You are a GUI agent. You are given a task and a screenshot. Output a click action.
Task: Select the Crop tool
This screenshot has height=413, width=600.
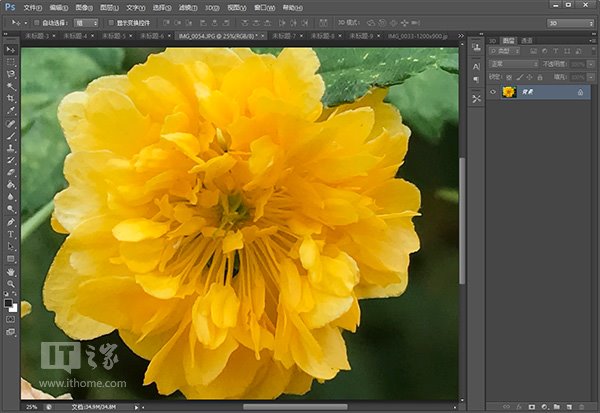(10, 98)
